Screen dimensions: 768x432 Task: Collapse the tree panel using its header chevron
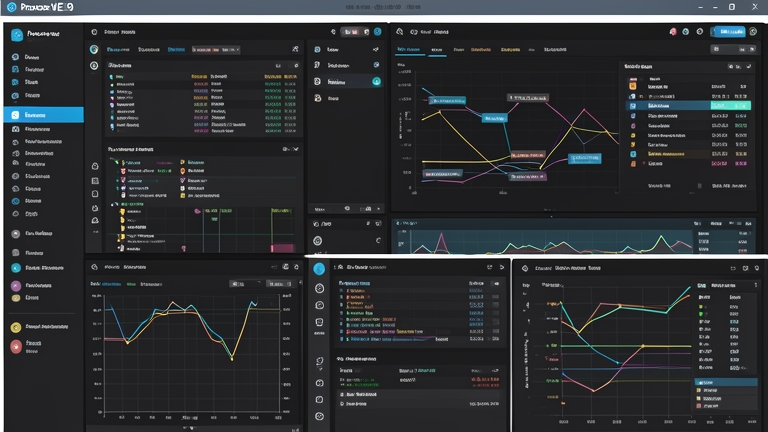(295, 149)
